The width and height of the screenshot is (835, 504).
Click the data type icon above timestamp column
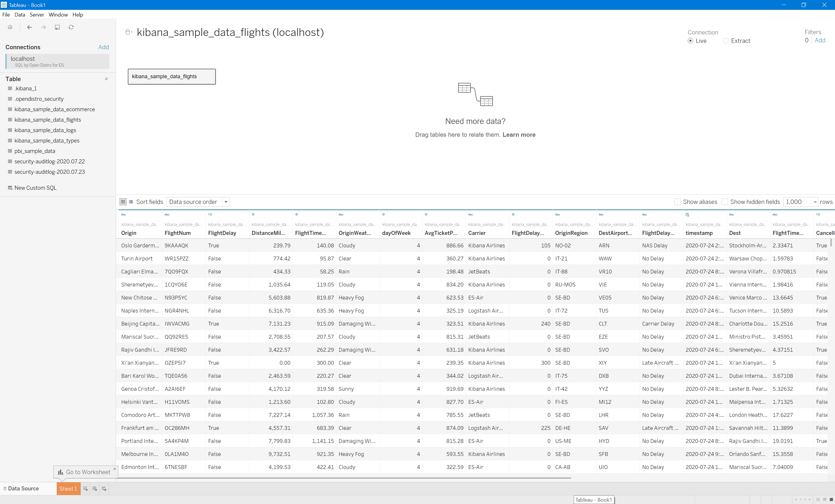[x=687, y=215]
